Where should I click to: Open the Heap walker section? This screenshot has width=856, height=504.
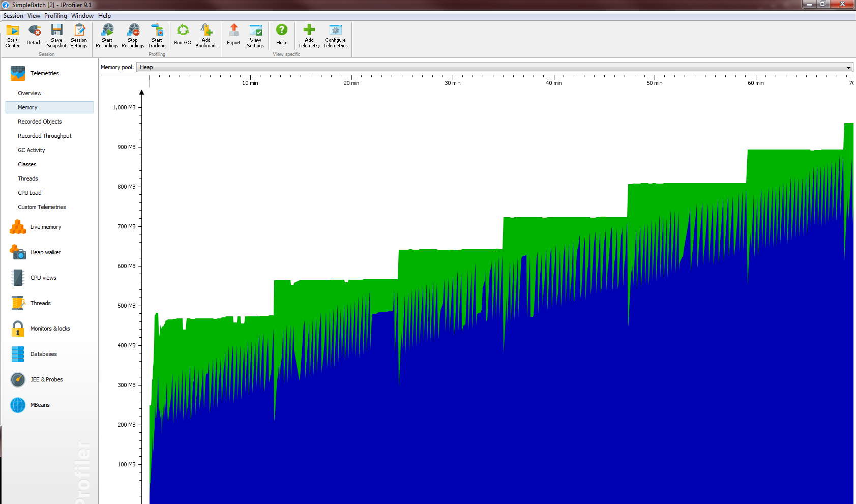45,252
